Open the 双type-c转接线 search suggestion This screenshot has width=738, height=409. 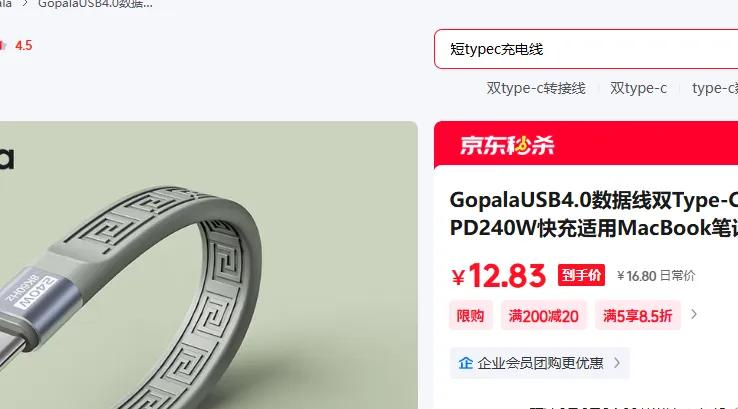point(536,88)
